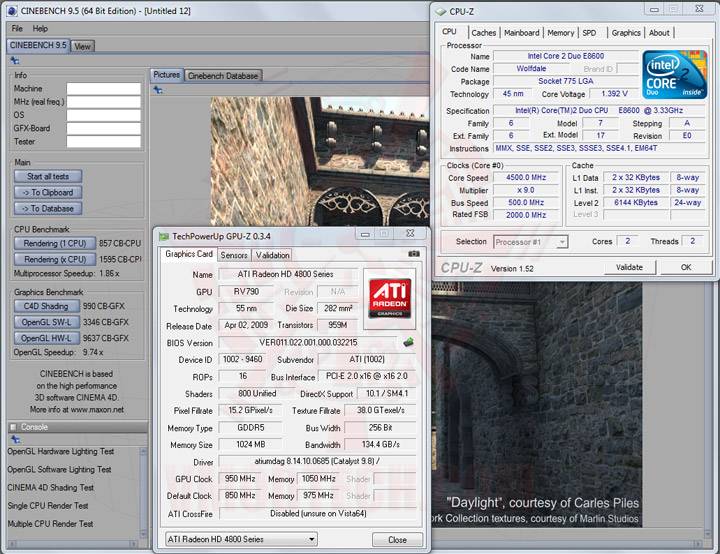Click the To Clipboard button
The image size is (720, 554).
click(x=48, y=192)
